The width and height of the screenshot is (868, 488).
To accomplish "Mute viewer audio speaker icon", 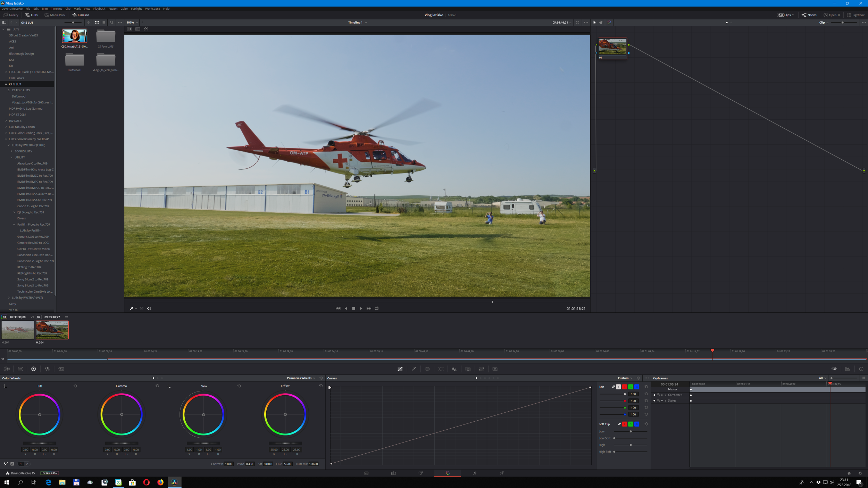I will click(149, 308).
